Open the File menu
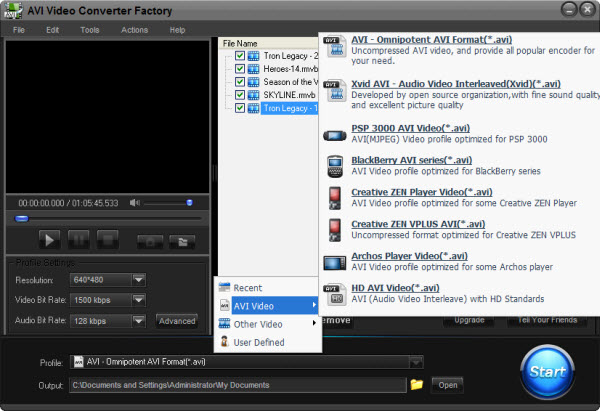 19,30
